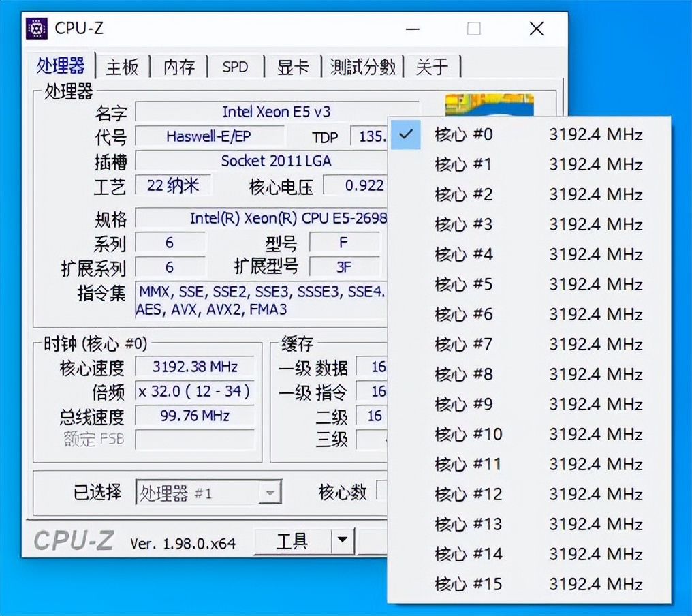Image resolution: width=692 pixels, height=616 pixels.
Task: Select 核心 #7 from the core list
Action: coord(465,344)
